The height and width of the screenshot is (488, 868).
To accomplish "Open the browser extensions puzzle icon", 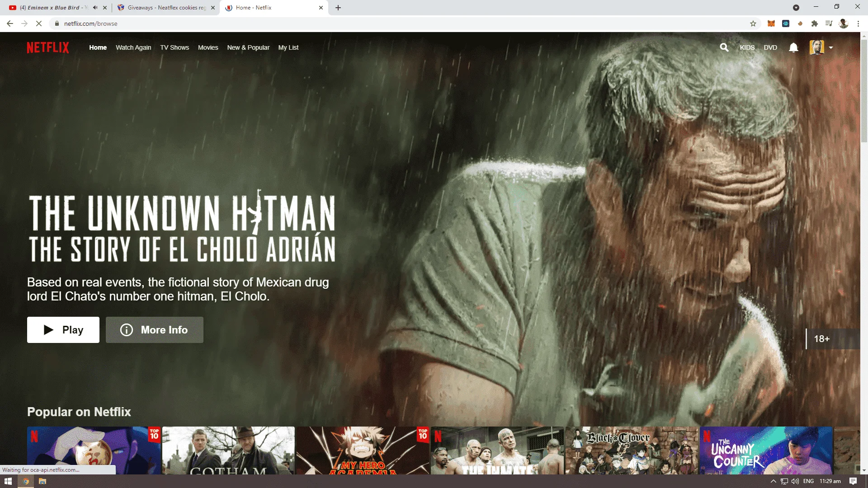I will coord(815,23).
